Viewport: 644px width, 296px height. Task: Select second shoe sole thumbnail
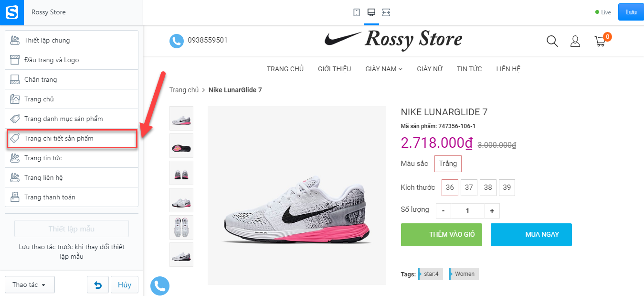click(x=181, y=145)
